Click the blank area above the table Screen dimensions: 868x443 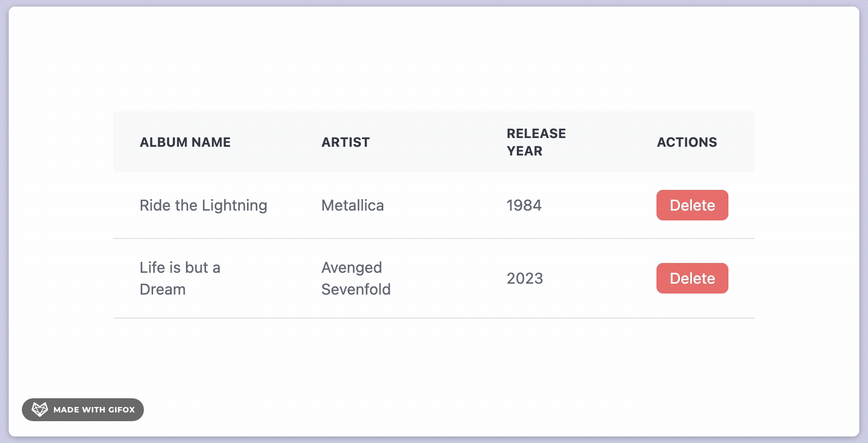tap(433, 60)
